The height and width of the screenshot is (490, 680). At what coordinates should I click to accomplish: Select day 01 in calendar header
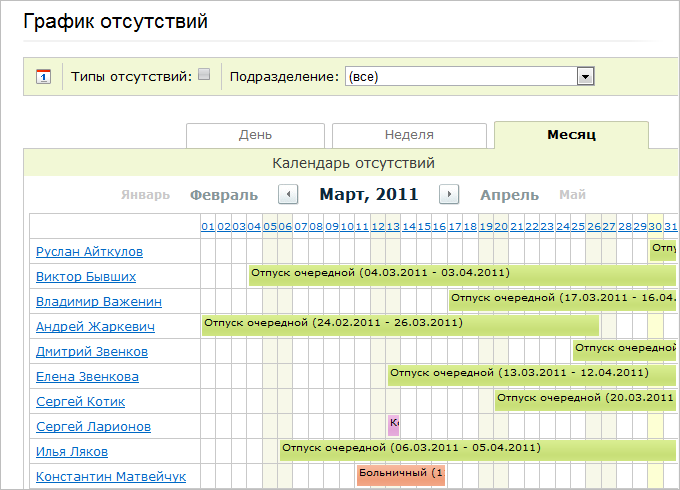click(208, 227)
